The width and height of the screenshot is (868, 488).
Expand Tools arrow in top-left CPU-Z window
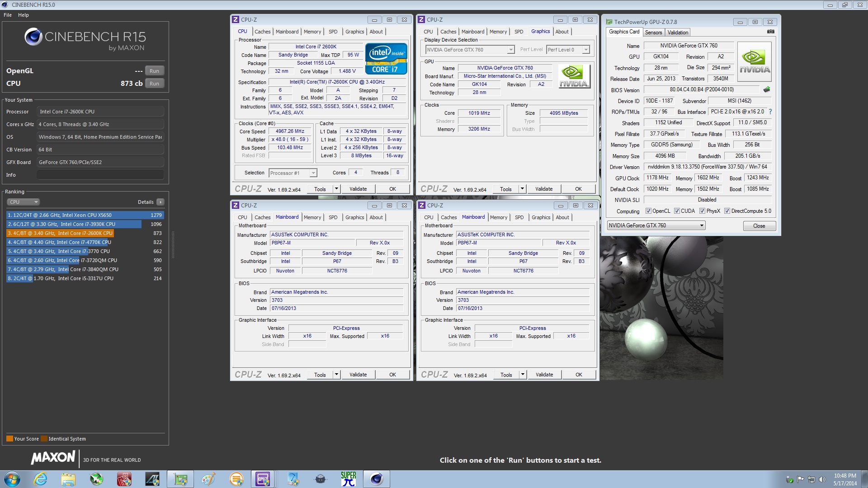pos(336,189)
